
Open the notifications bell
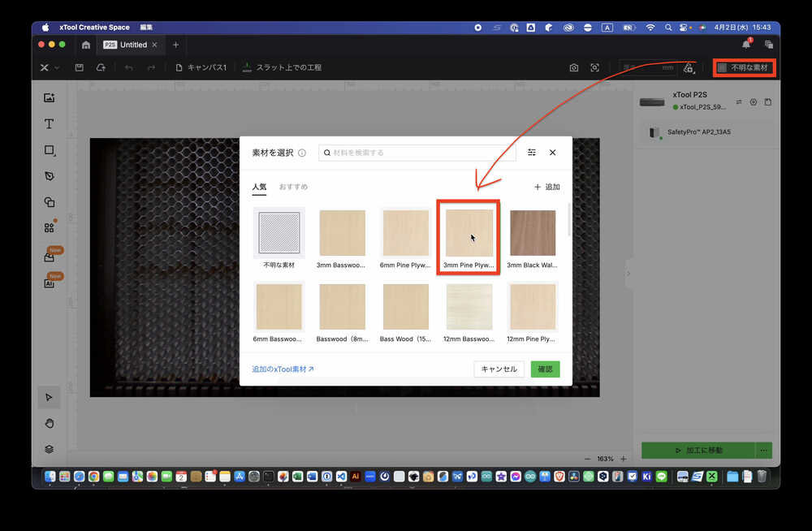(x=745, y=45)
